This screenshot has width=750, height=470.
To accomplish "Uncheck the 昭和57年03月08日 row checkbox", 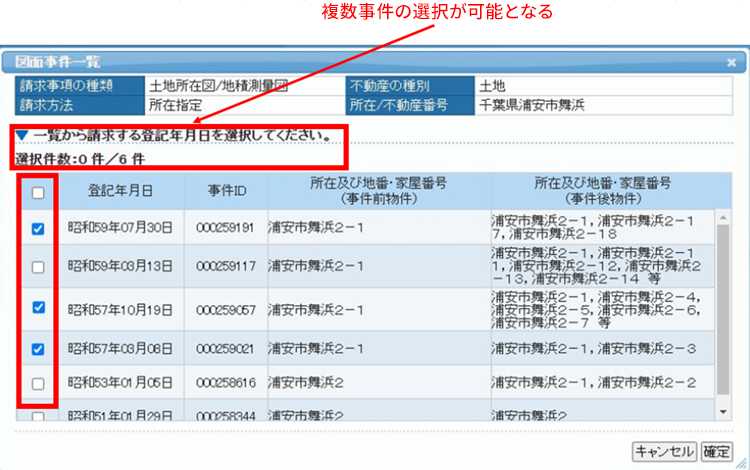I will click(x=38, y=350).
